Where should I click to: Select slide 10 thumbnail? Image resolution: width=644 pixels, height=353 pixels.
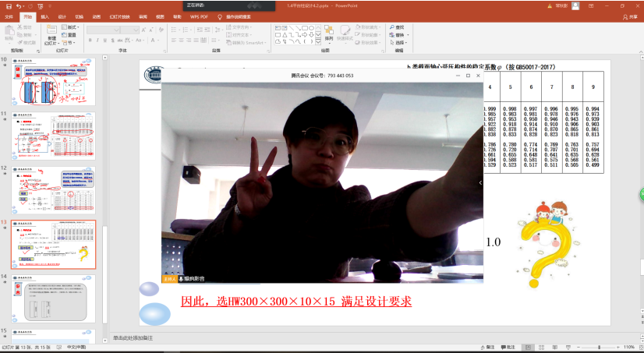pos(53,82)
